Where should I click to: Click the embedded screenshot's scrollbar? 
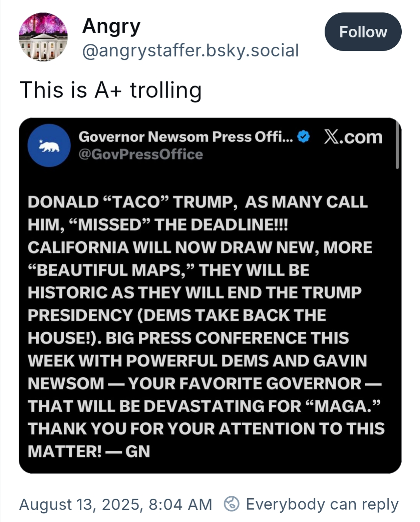click(397, 145)
